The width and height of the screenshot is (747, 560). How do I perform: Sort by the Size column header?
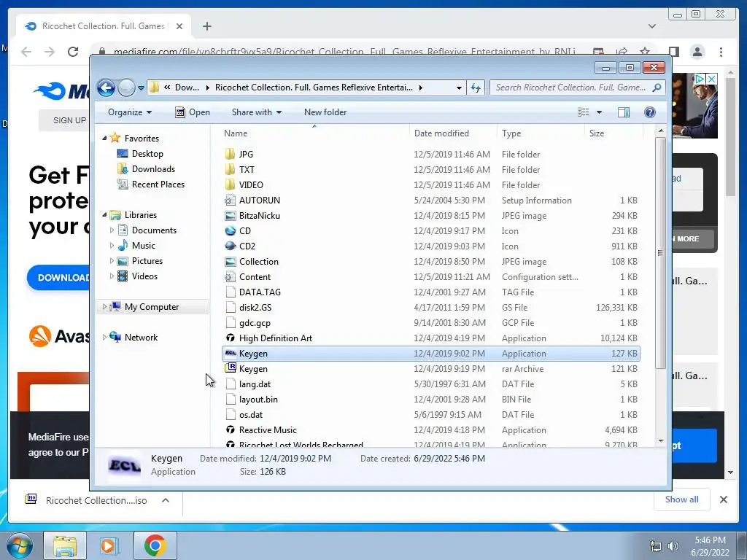(613, 133)
